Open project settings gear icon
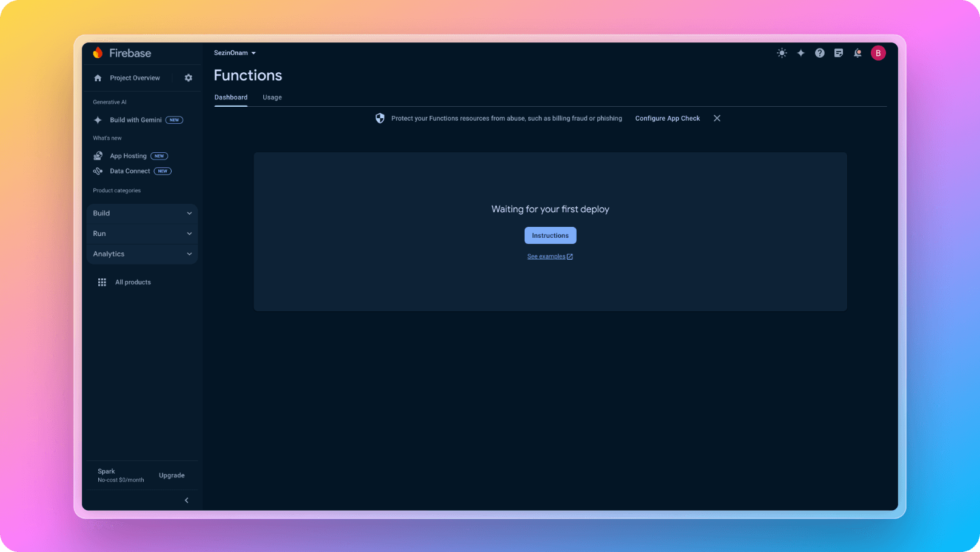This screenshot has width=980, height=552. pos(189,78)
